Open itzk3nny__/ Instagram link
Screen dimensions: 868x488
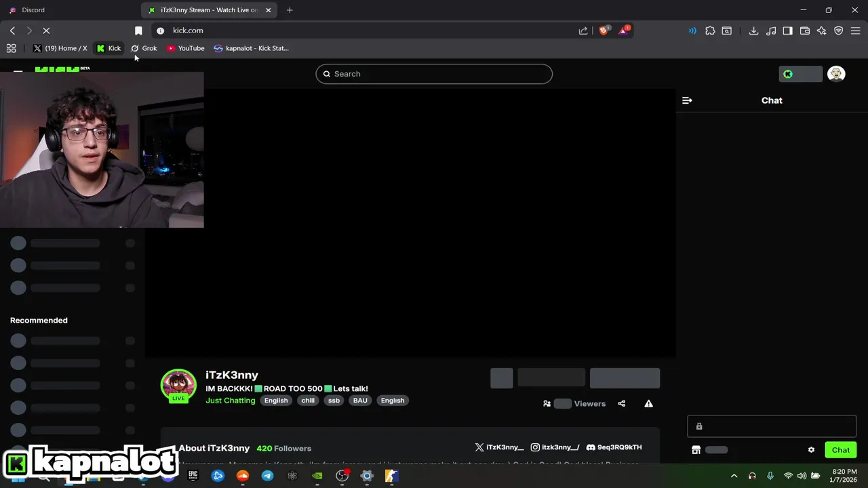point(555,447)
